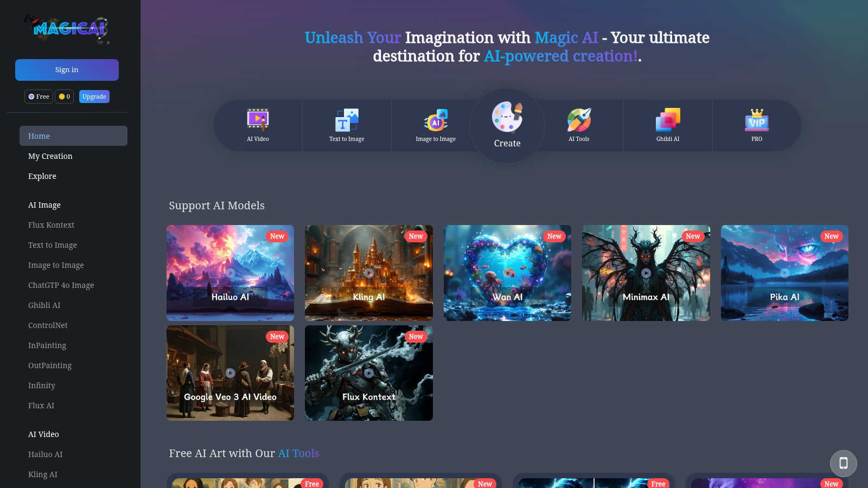868x488 pixels.
Task: Click New badge on Pika AI card
Action: coord(832,236)
